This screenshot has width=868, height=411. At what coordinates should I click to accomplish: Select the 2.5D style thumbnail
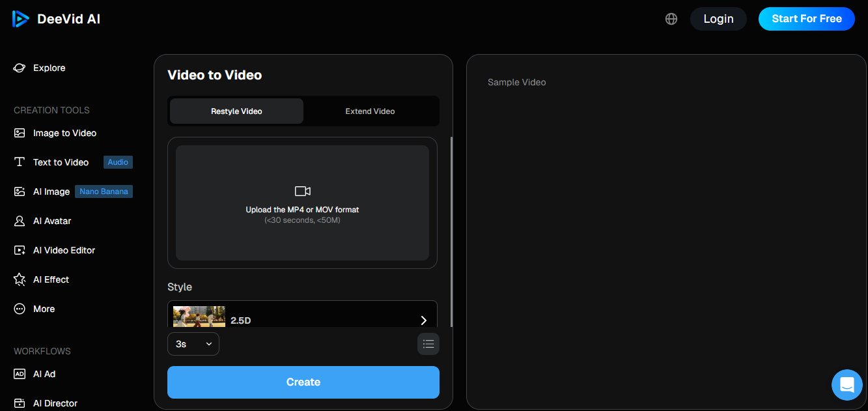pyautogui.click(x=199, y=317)
